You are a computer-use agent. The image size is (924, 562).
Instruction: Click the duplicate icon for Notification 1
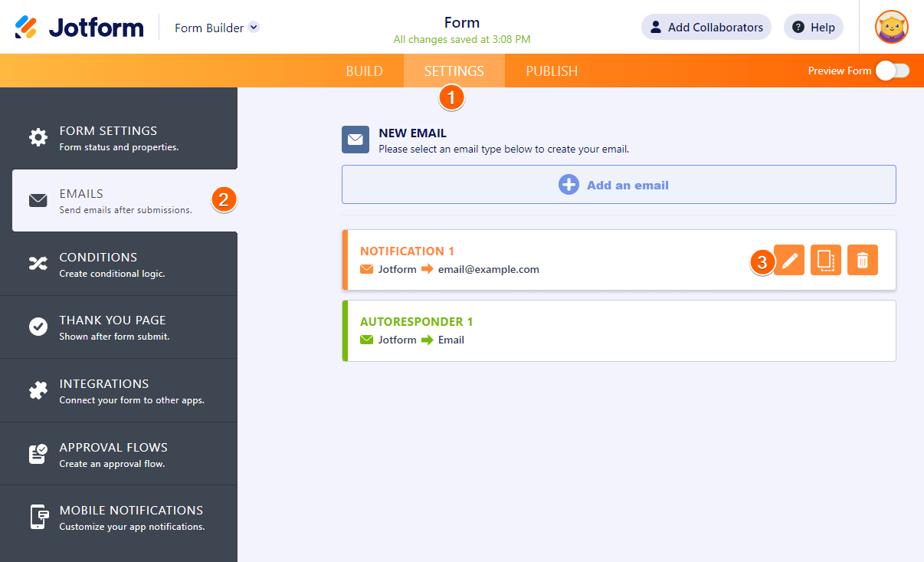click(825, 260)
